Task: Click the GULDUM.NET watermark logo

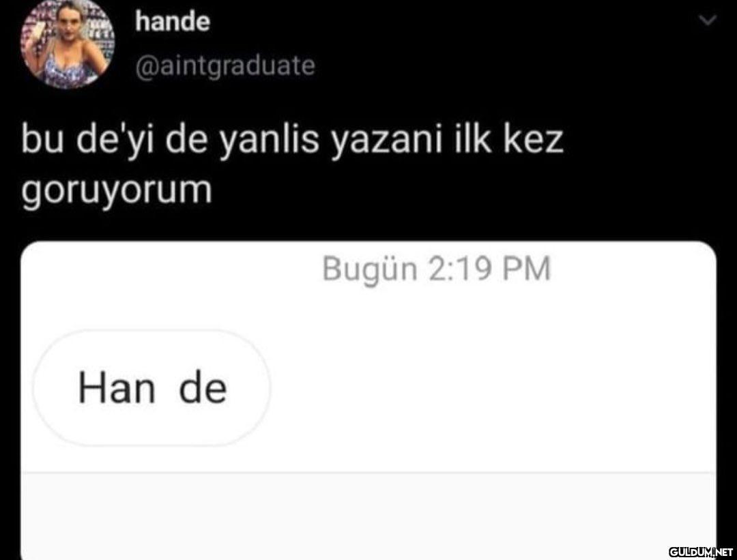Action: click(701, 552)
